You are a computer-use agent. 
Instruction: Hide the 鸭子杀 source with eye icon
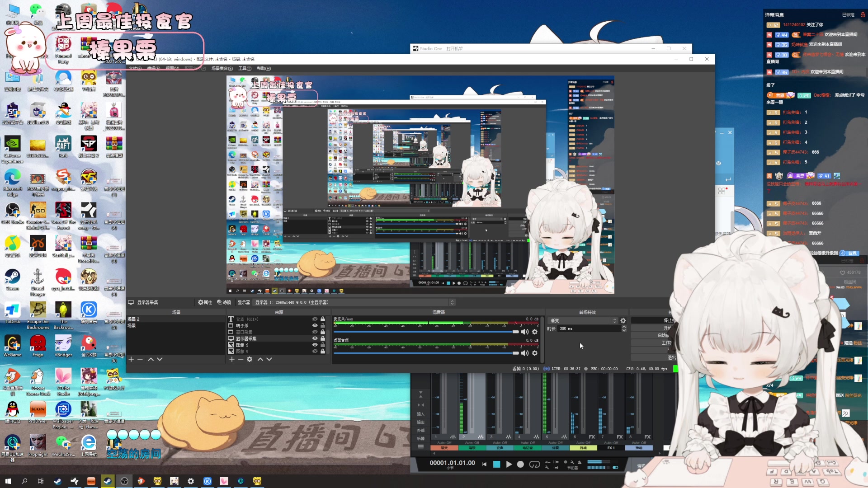tap(315, 325)
